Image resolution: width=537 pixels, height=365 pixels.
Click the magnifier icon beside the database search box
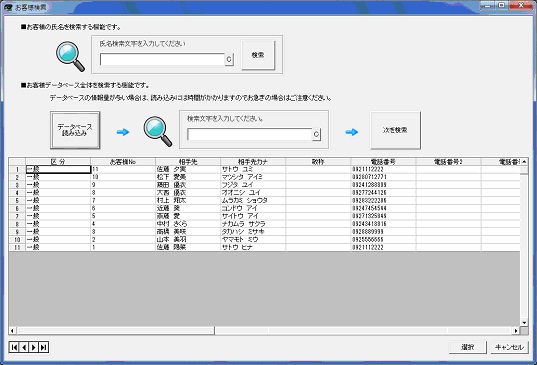pos(158,131)
